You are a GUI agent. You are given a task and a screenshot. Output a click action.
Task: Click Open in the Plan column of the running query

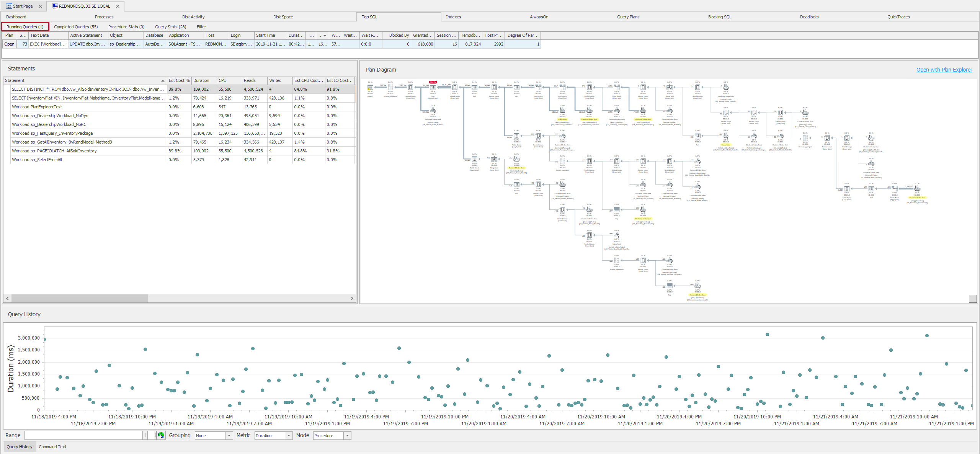click(9, 44)
